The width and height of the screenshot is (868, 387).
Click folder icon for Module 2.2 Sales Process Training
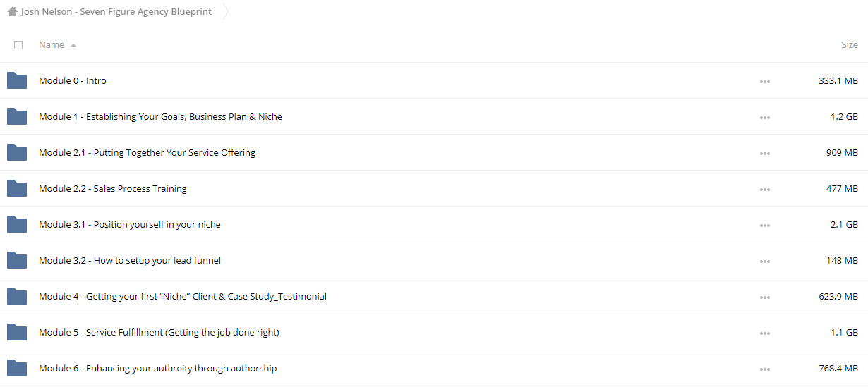[x=17, y=188]
